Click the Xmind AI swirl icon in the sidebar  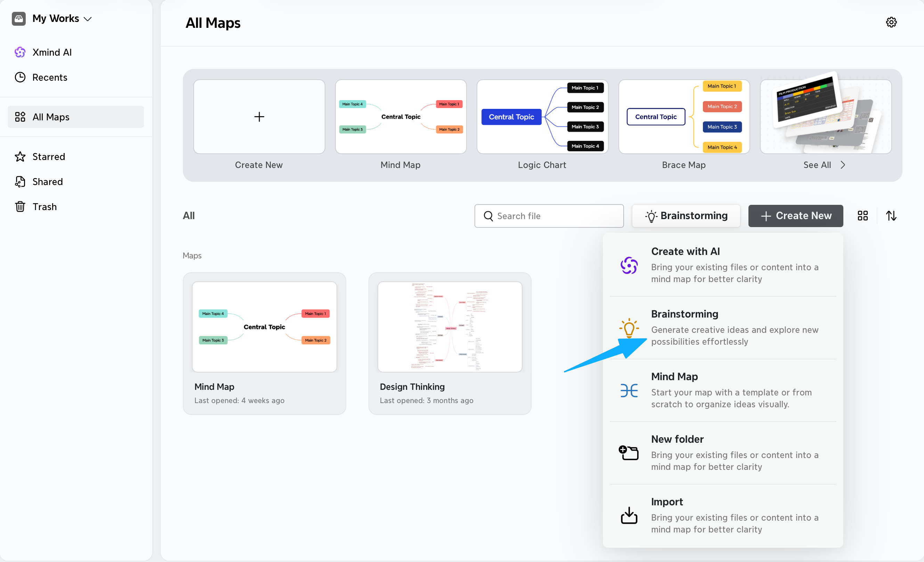pos(20,52)
